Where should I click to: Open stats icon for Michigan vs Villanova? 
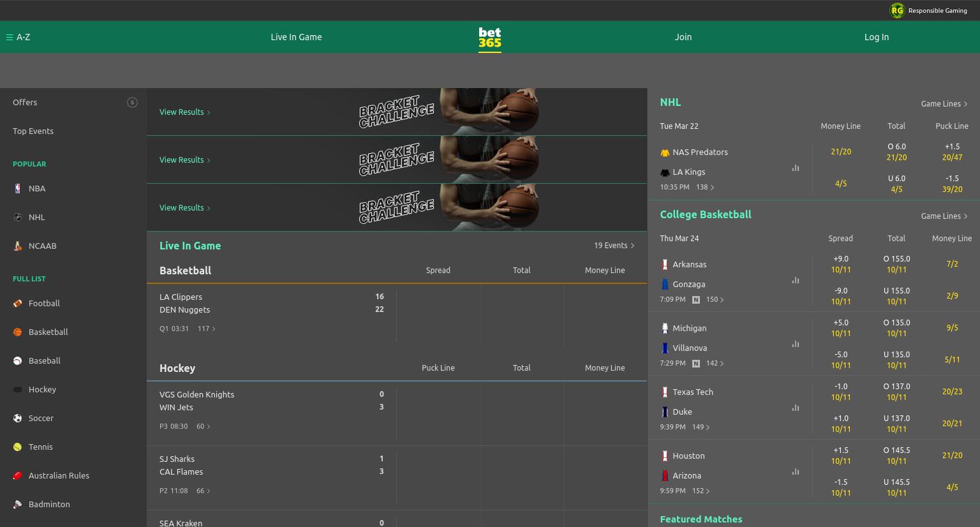pyautogui.click(x=796, y=344)
